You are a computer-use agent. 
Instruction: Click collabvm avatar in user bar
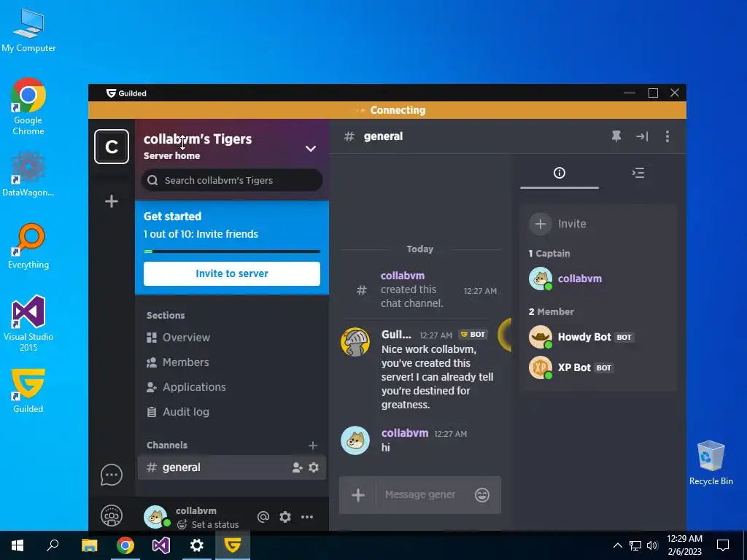(156, 517)
